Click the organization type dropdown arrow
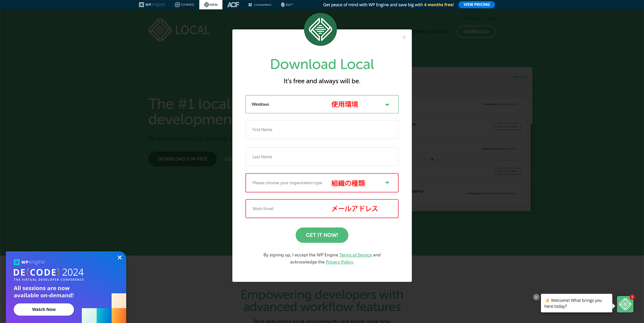644x323 pixels. [x=387, y=183]
